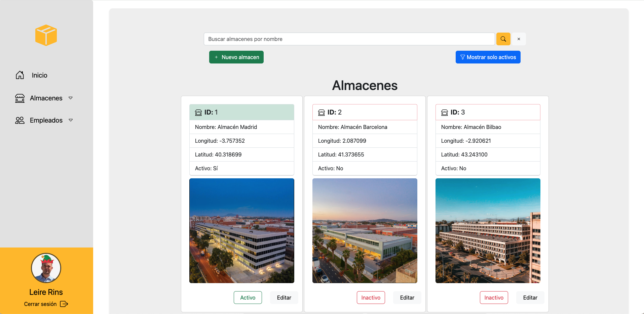Image resolution: width=644 pixels, height=314 pixels.
Task: Open the Almacenes sidebar menu
Action: (x=46, y=98)
